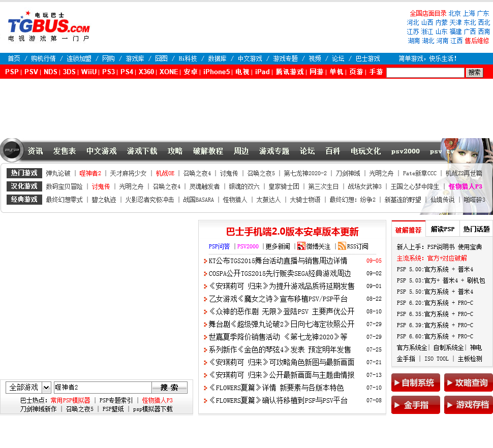The image size is (493, 448).
Task: Open KT公布TGS2015舞台活动直播 news item
Action: point(278,261)
